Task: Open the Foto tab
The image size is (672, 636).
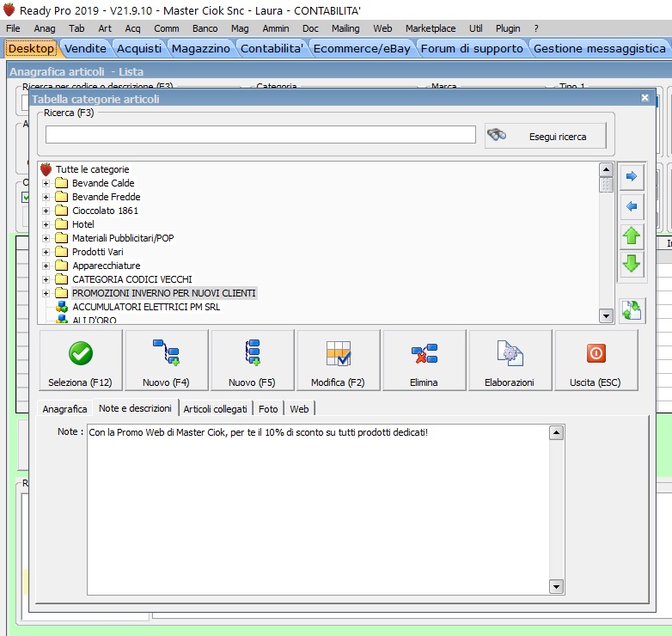Action: (268, 409)
